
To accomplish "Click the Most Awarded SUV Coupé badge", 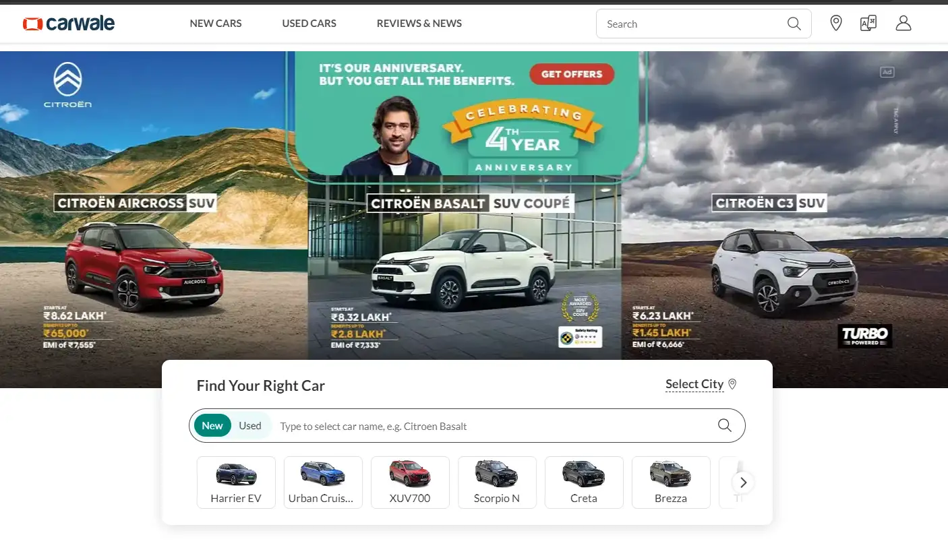I will tap(580, 307).
